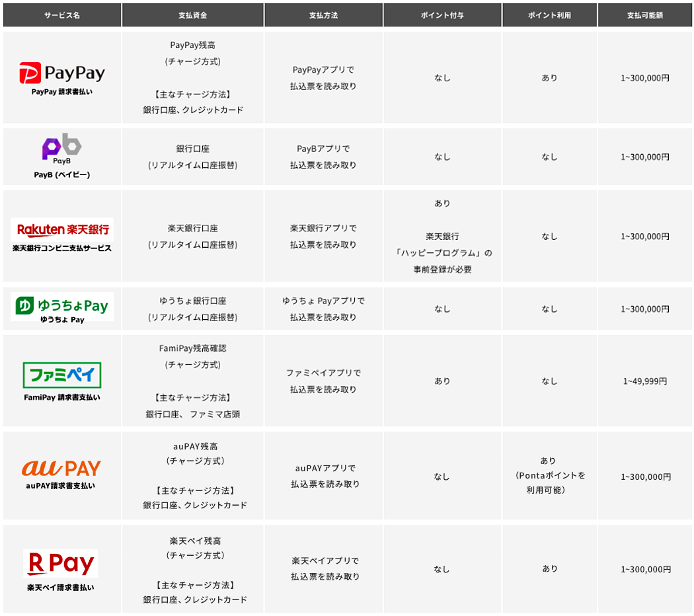Screen dimensions: 694x616
Task: Click the PayB logo icon
Action: (62, 149)
